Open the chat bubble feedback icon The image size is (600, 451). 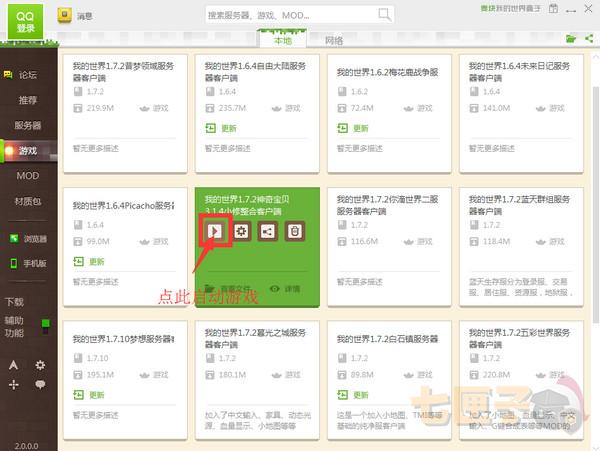pyautogui.click(x=40, y=384)
